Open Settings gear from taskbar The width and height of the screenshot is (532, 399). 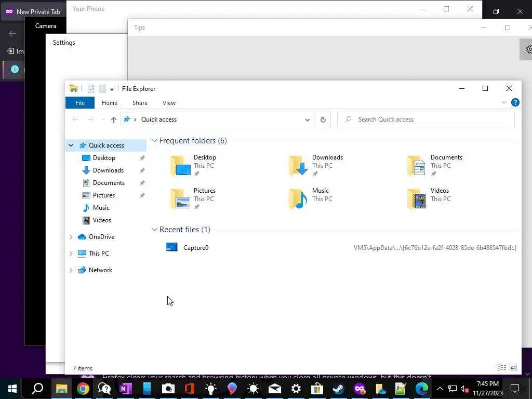tap(296, 389)
